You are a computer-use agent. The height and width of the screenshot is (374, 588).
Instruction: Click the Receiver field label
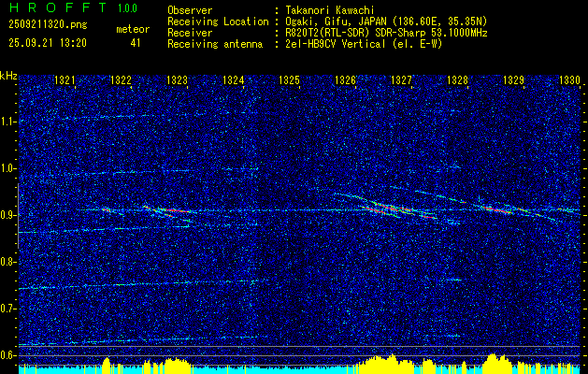click(190, 33)
